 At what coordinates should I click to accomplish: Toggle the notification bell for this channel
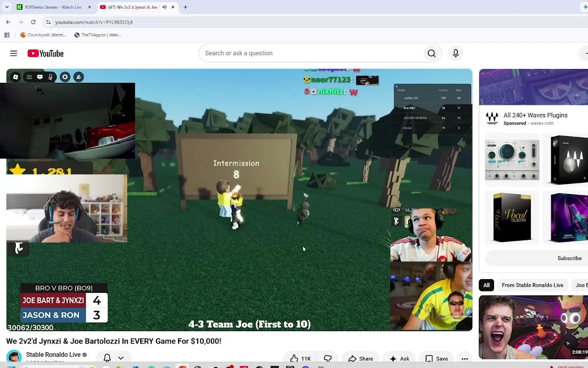pos(107,358)
